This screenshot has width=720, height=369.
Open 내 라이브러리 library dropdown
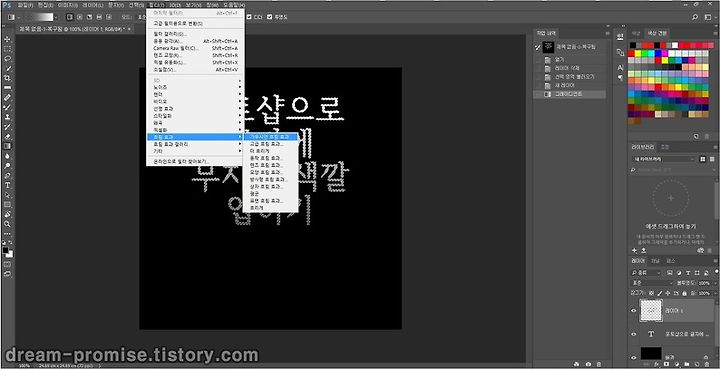(664, 159)
